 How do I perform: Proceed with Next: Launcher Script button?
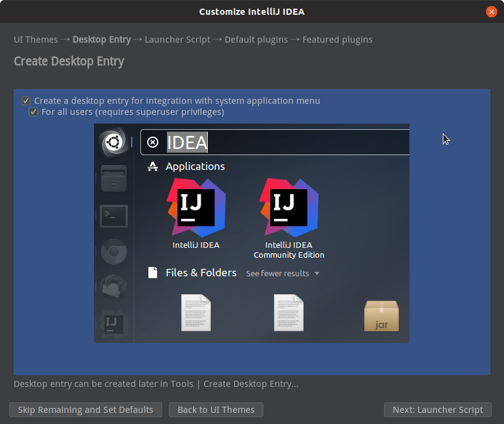437,410
